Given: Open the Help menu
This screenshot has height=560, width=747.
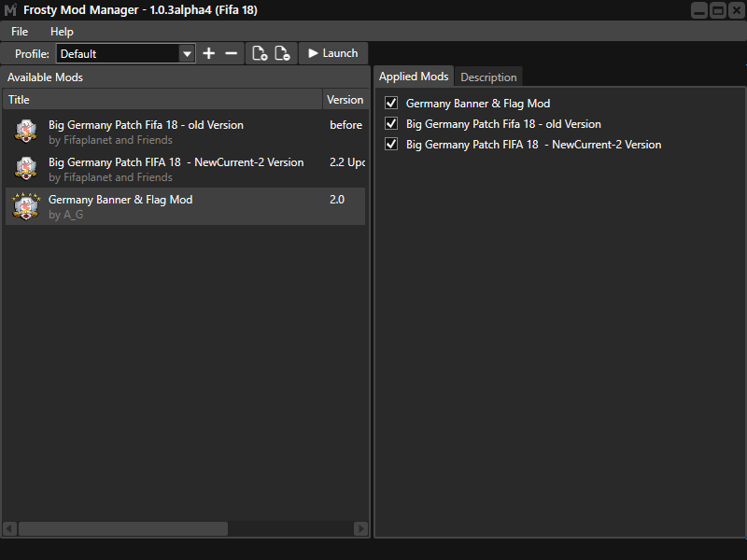Looking at the screenshot, I should 62,32.
